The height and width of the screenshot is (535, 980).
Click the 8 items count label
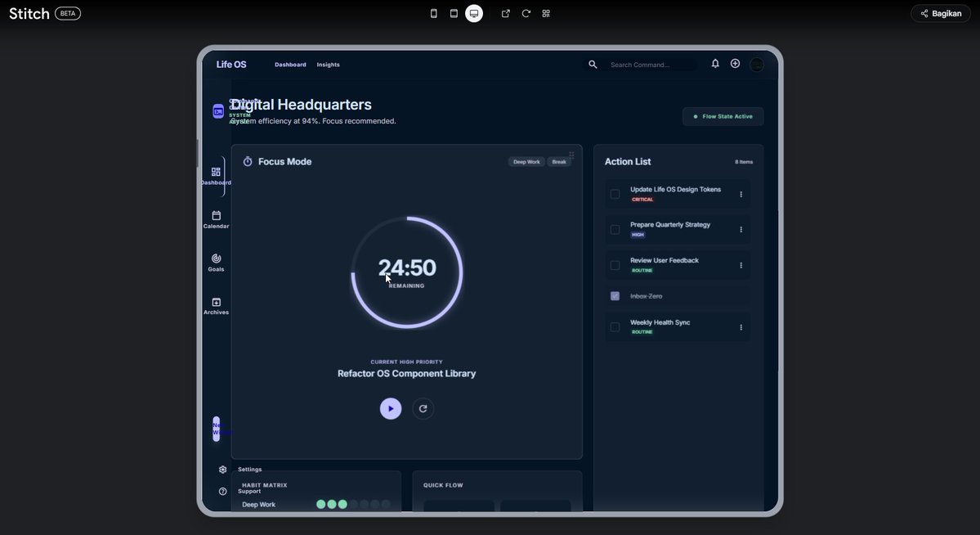tap(744, 162)
